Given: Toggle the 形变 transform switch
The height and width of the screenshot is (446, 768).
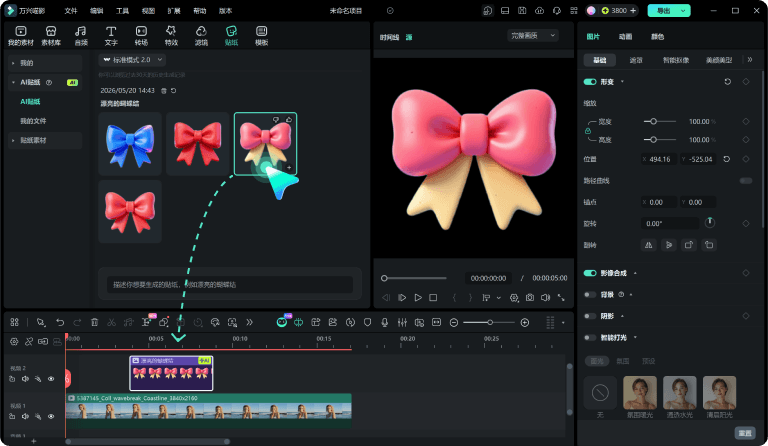Looking at the screenshot, I should 590,82.
